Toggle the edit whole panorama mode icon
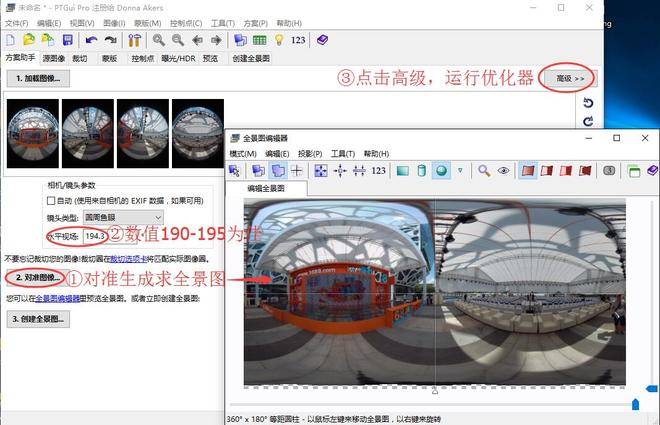660x425 pixels. pos(277,170)
